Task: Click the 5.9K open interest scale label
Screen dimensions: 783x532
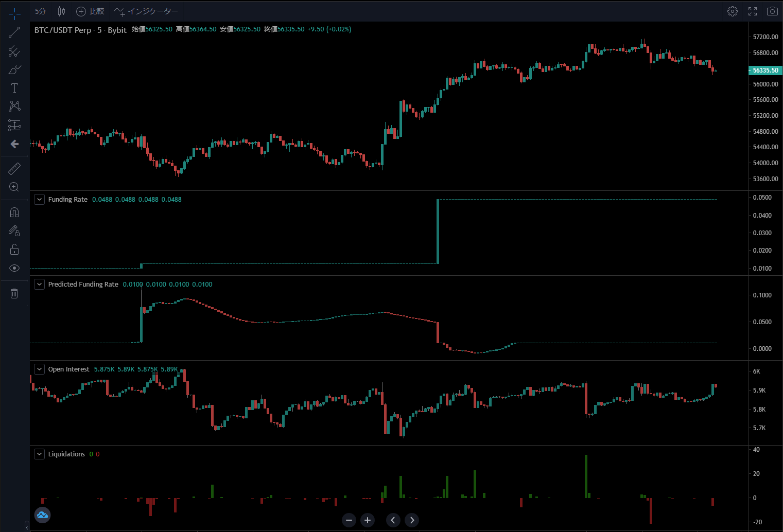Action: click(x=759, y=391)
